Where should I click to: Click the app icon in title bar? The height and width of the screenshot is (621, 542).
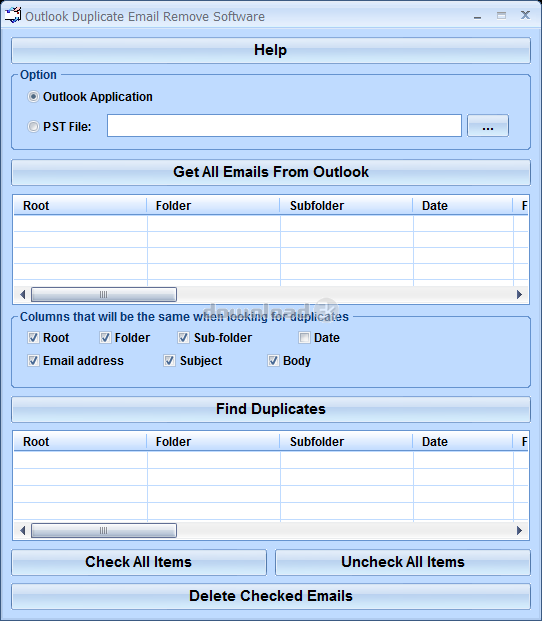[12, 15]
